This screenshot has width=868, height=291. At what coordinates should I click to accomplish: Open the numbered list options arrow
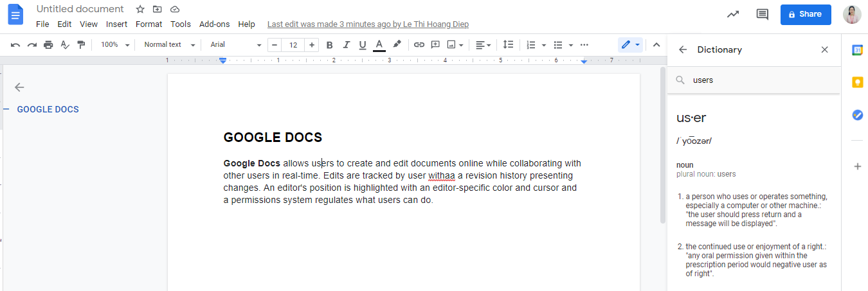click(x=544, y=45)
